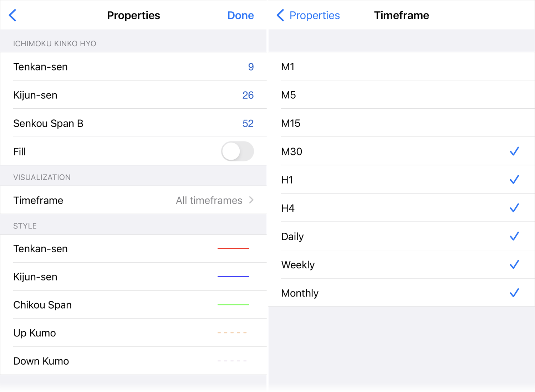Open the Timeframe visualization selector
This screenshot has width=535, height=392.
pyautogui.click(x=134, y=200)
